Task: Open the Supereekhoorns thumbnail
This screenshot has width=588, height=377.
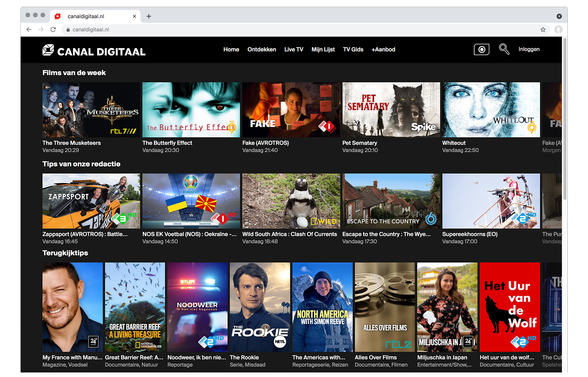Action: [491, 201]
